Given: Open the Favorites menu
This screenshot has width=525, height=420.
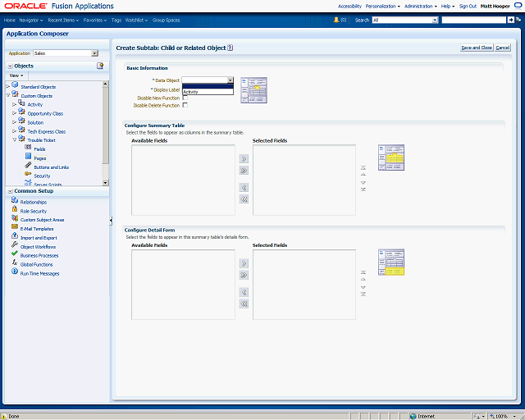Looking at the screenshot, I should coord(95,20).
